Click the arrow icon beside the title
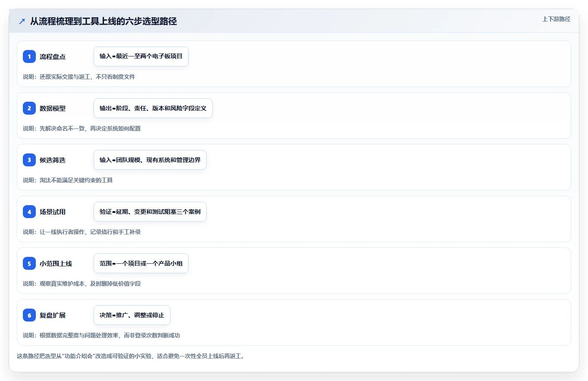 22,21
